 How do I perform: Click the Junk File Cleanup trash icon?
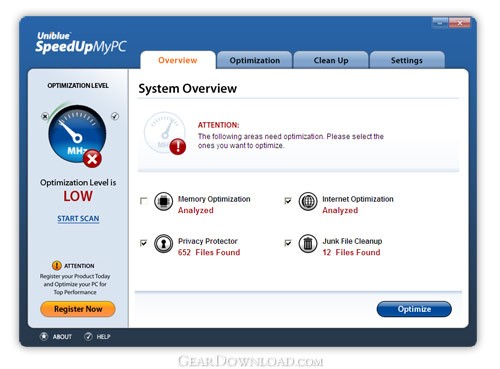308,243
